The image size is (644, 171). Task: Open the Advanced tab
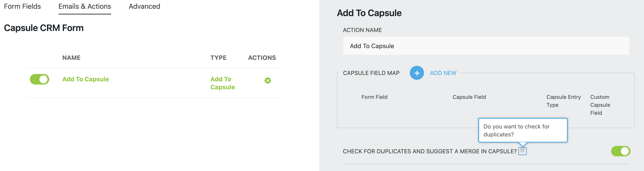click(x=144, y=7)
